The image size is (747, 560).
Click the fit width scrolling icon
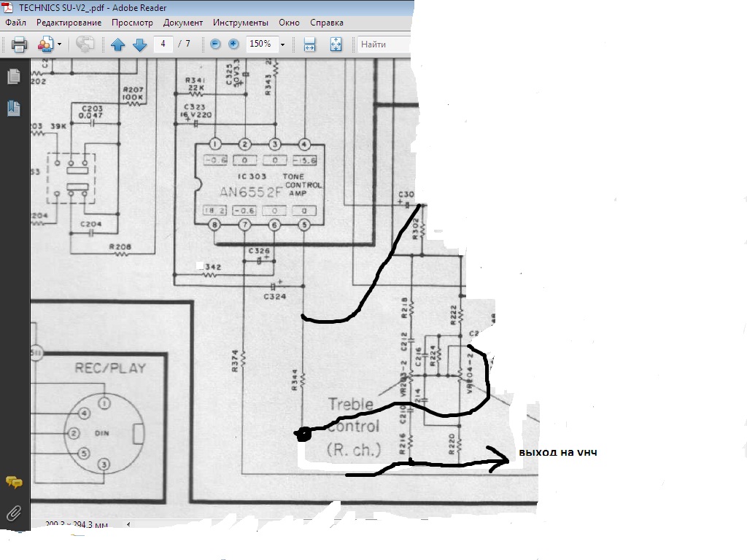[x=309, y=44]
